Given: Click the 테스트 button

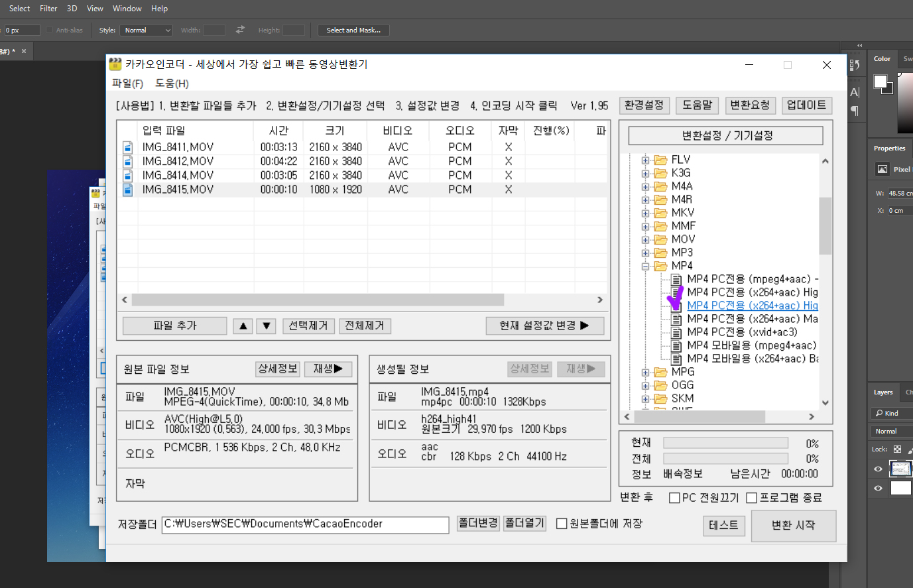Looking at the screenshot, I should point(723,526).
